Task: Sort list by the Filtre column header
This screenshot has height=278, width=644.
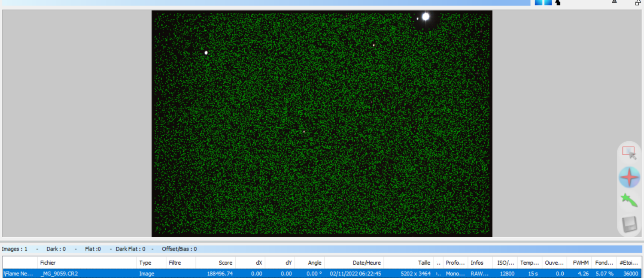Action: [181, 263]
